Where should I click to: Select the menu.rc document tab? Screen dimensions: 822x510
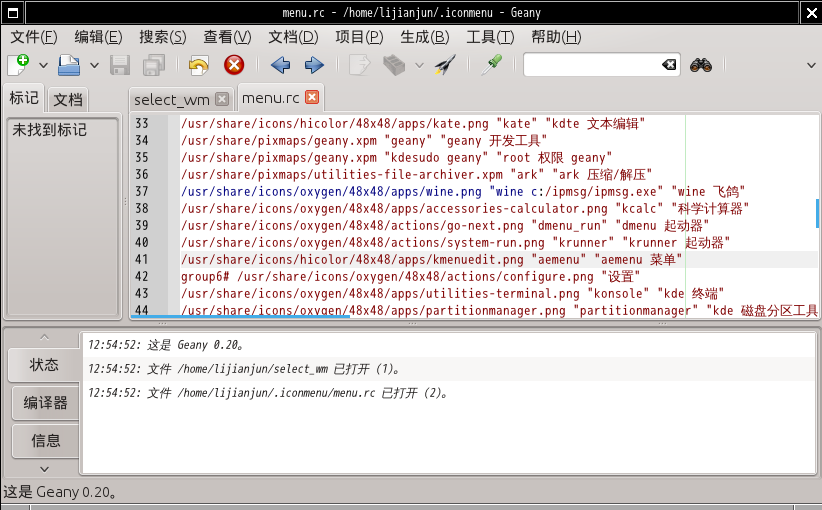coord(271,97)
